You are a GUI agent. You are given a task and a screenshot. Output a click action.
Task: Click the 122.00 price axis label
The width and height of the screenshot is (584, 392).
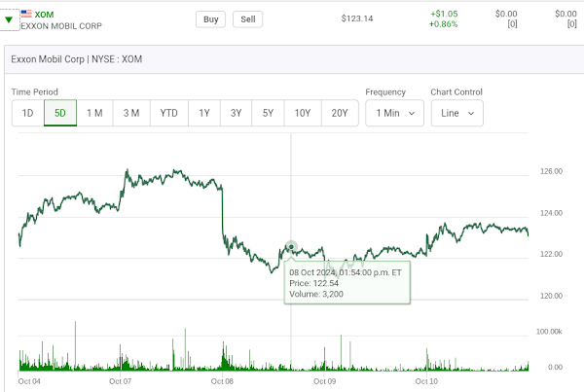(551, 254)
